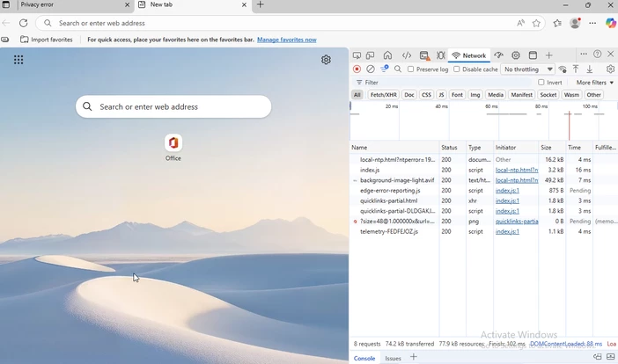The image size is (618, 364).
Task: Open quicklinks-partia initiator link on png row
Action: tap(516, 222)
